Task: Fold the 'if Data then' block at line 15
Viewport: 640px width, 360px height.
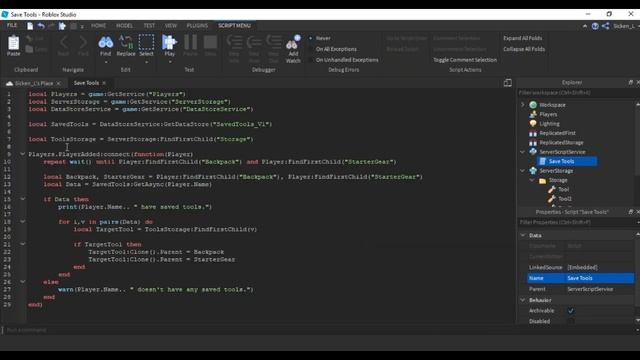Action: pos(22,199)
